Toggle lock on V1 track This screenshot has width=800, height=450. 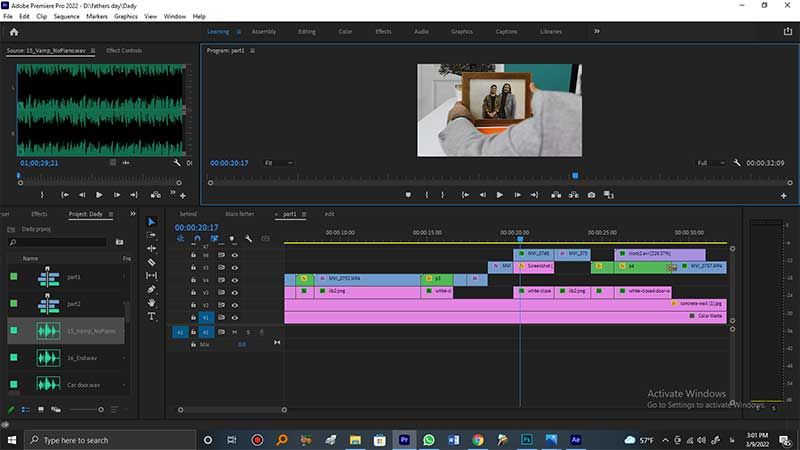pyautogui.click(x=193, y=317)
